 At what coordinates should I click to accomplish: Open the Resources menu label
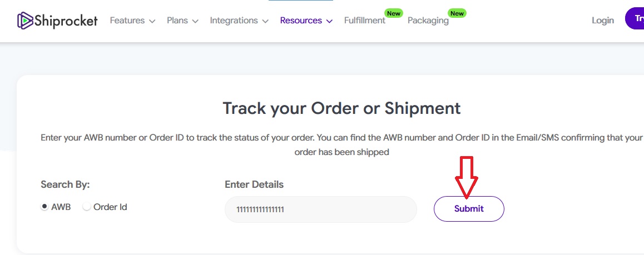coord(301,21)
